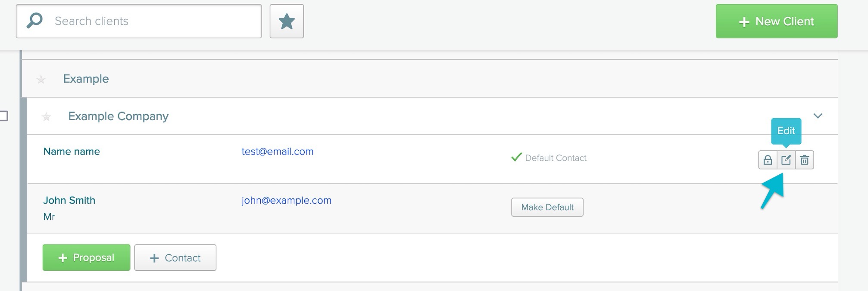
Task: Expand the Example client row
Action: (429, 79)
